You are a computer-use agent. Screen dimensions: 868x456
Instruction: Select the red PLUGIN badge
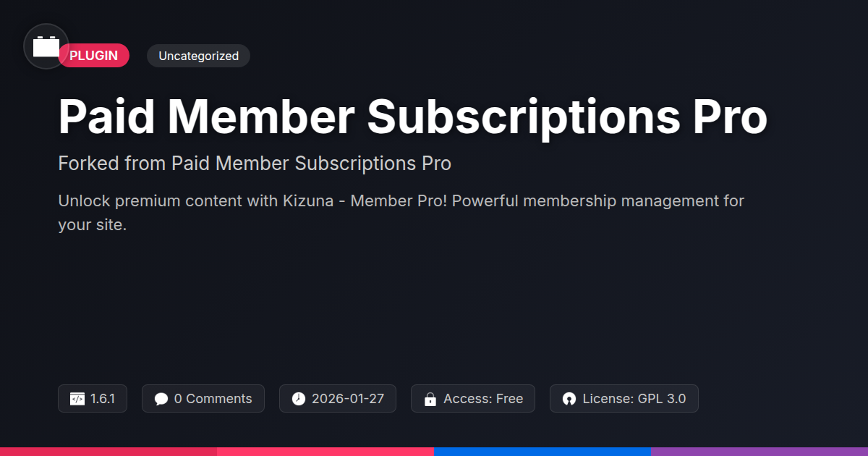coord(94,56)
